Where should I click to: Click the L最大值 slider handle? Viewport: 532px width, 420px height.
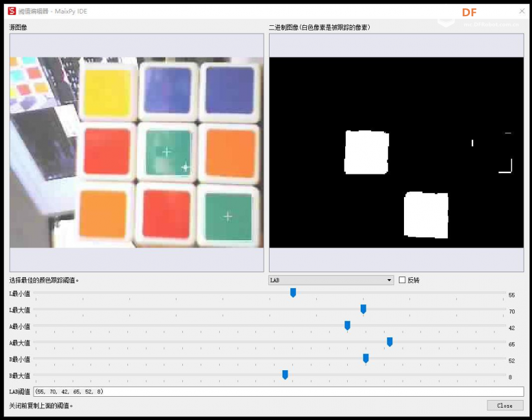click(x=363, y=309)
